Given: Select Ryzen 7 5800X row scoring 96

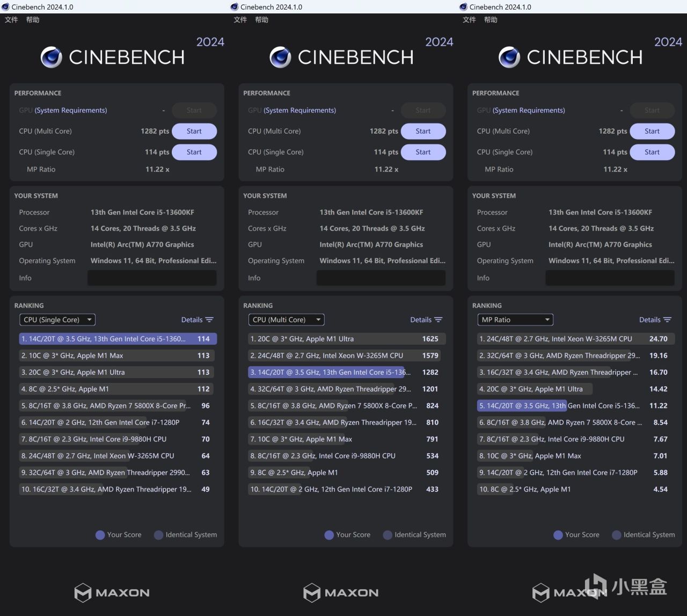Looking at the screenshot, I should [x=118, y=405].
